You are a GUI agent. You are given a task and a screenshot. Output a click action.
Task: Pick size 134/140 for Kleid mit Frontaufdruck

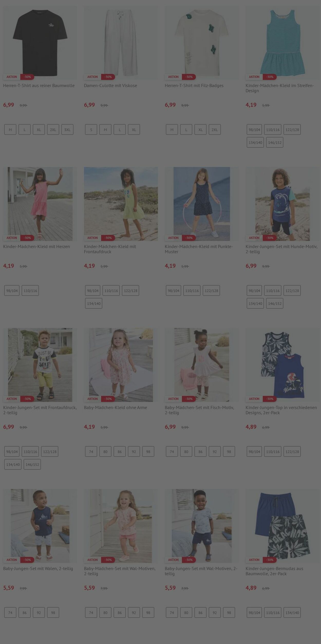(x=93, y=303)
